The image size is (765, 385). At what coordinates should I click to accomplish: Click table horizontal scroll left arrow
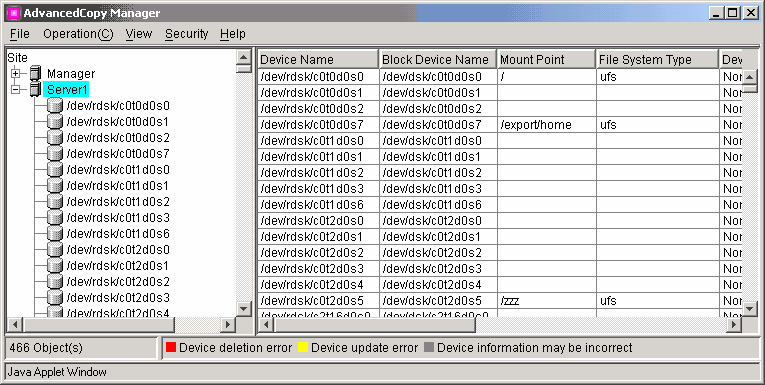[x=266, y=324]
